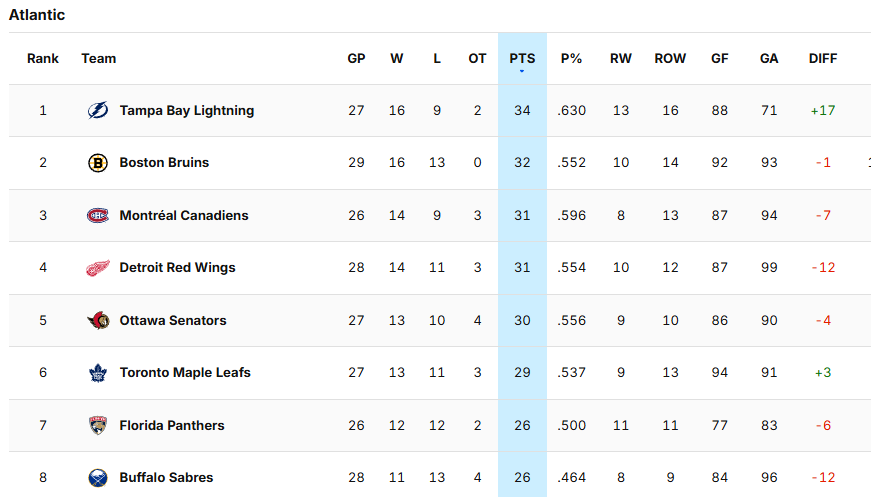Click the Ottawa Senators logo icon
Image resolution: width=871 pixels, height=497 pixels.
98,321
